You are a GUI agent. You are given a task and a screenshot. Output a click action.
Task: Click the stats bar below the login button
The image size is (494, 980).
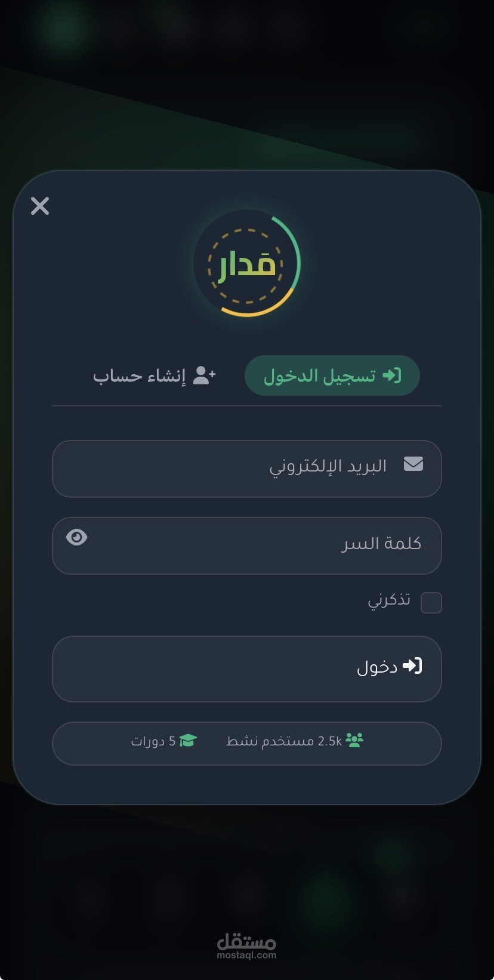point(247,743)
